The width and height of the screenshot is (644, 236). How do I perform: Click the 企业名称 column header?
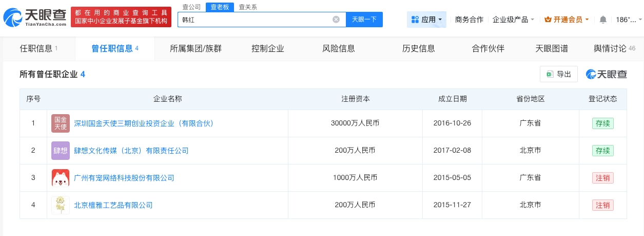[167, 99]
